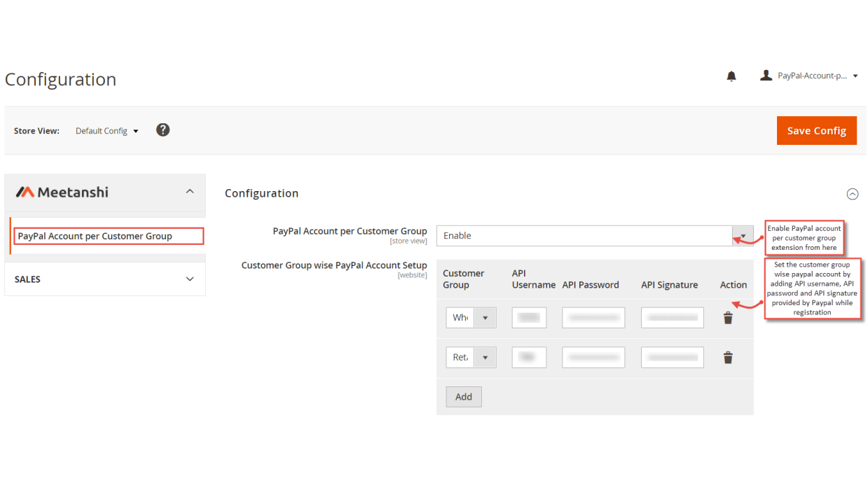Click the Meetanshi logo
The width and height of the screenshot is (868, 483).
pyautogui.click(x=62, y=192)
